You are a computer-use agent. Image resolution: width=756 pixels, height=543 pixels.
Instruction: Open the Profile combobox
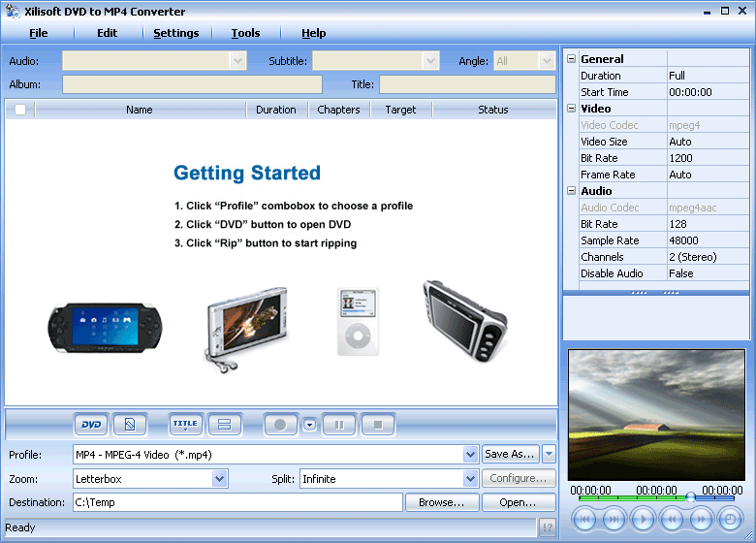point(471,454)
